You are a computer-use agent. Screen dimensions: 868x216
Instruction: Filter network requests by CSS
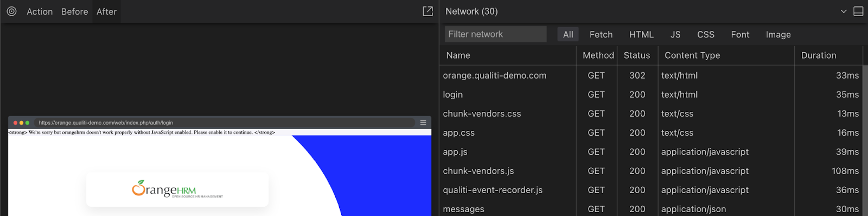[706, 34]
